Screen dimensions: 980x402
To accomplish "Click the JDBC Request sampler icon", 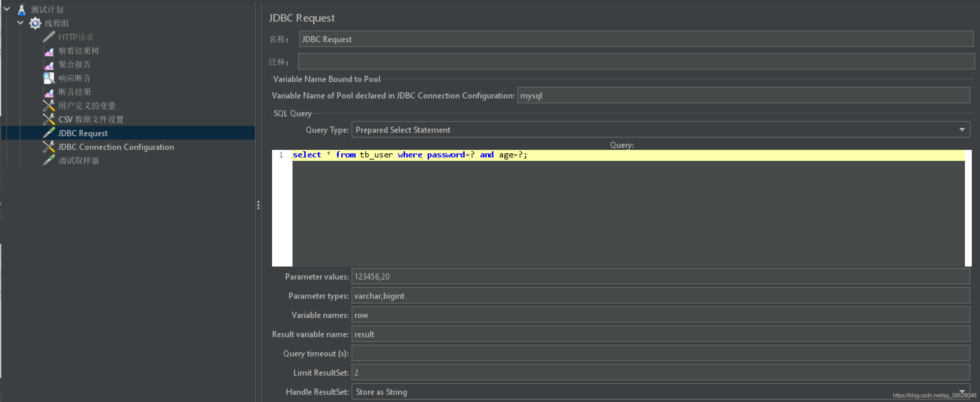I will tap(49, 133).
